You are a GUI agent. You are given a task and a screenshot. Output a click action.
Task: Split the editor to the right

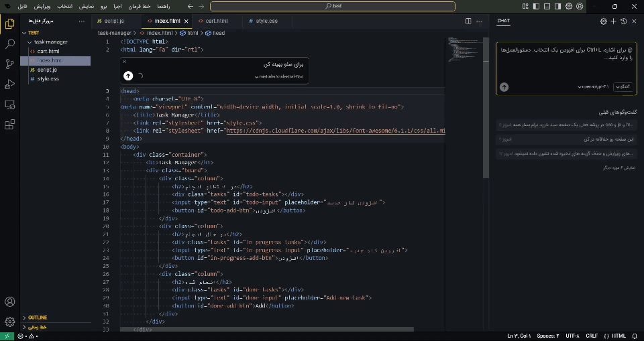click(468, 21)
